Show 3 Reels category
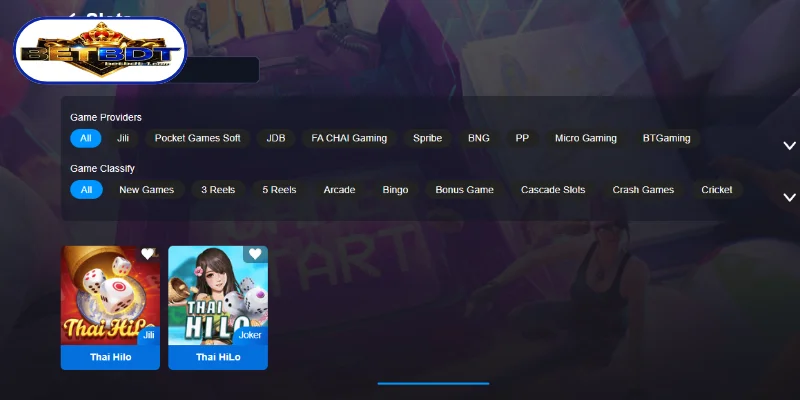The image size is (800, 400). (218, 190)
